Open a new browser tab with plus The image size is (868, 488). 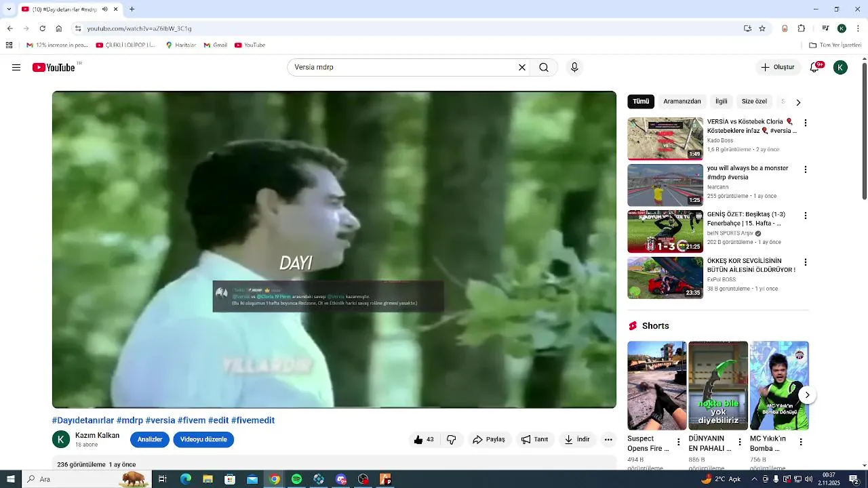pyautogui.click(x=132, y=9)
